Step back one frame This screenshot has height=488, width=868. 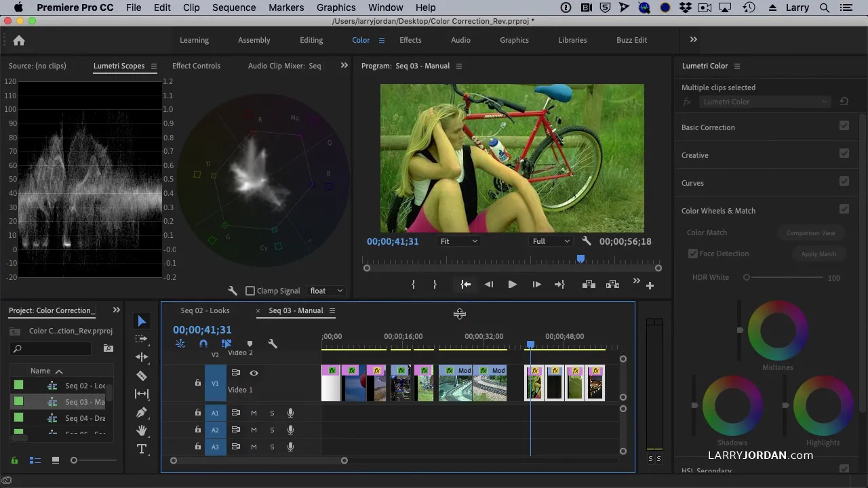489,285
